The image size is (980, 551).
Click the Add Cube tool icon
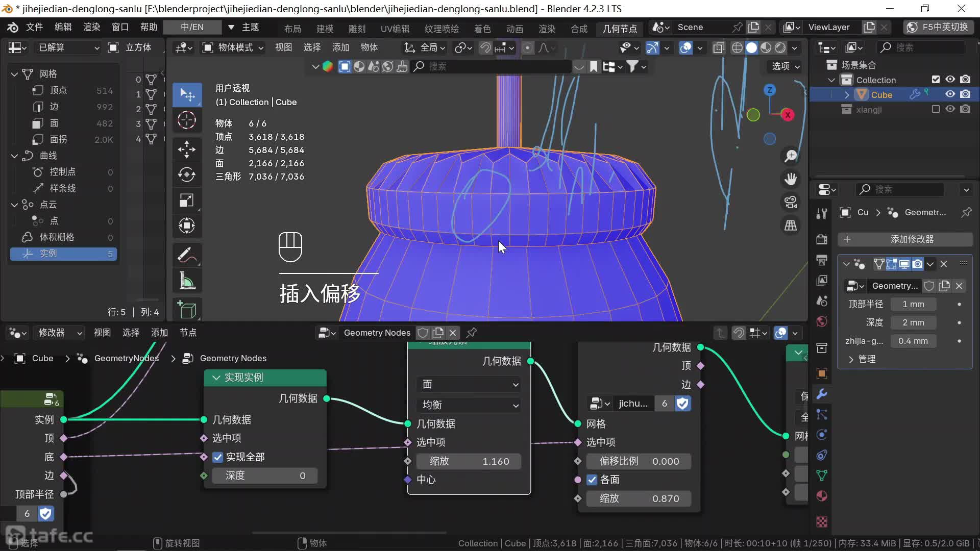tap(187, 309)
